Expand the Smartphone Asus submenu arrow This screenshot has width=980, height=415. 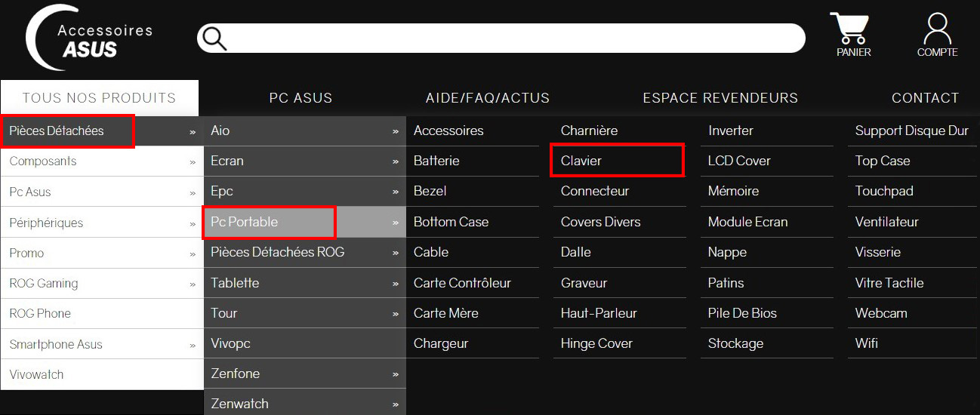click(193, 346)
